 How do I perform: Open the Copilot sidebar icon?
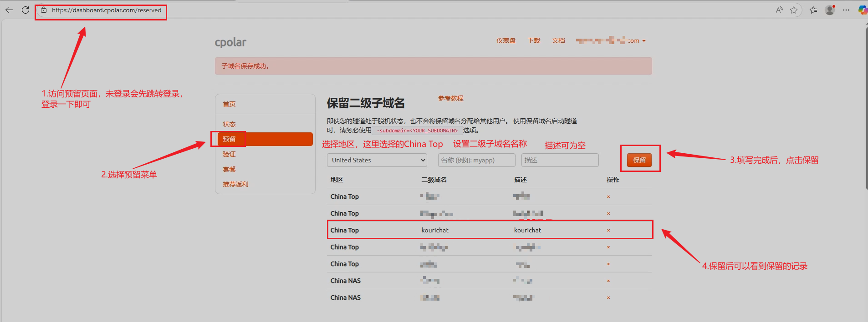pos(863,10)
